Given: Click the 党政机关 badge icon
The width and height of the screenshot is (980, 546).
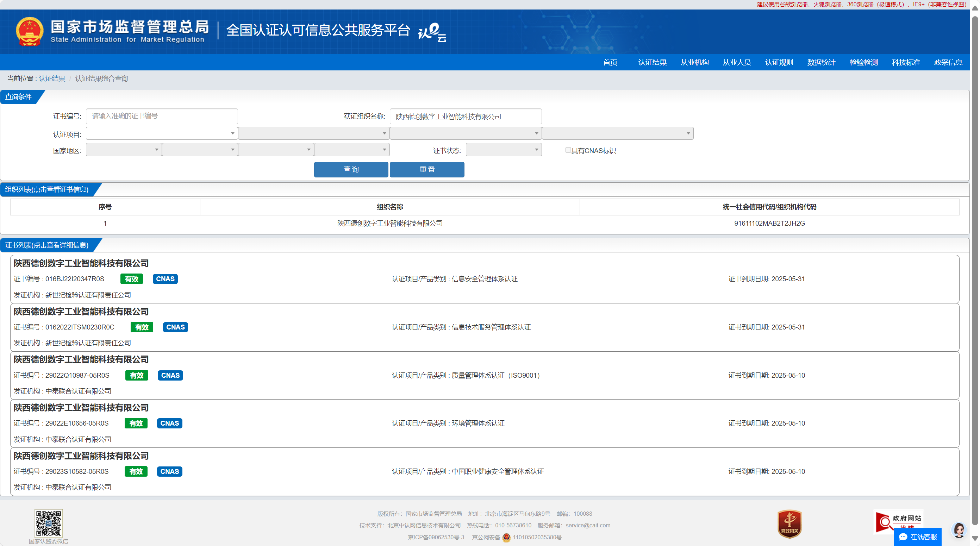Looking at the screenshot, I should click(789, 524).
